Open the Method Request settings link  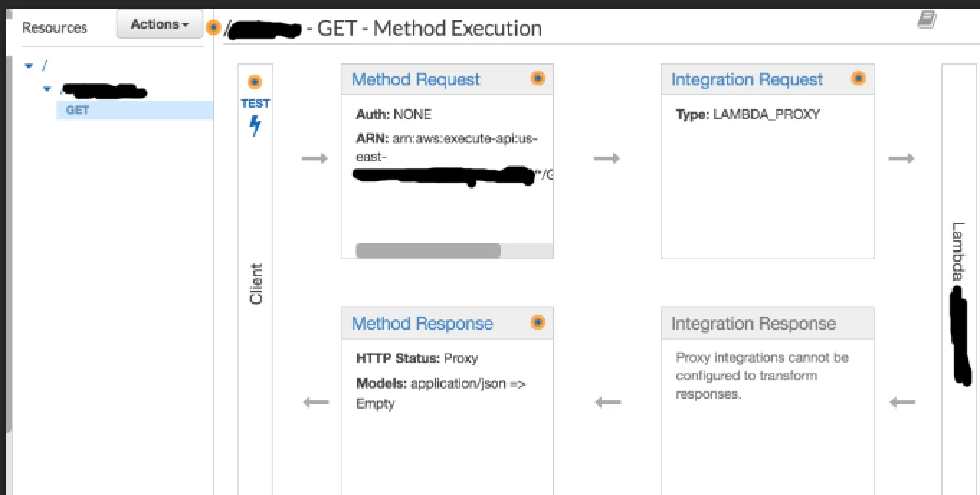[415, 79]
